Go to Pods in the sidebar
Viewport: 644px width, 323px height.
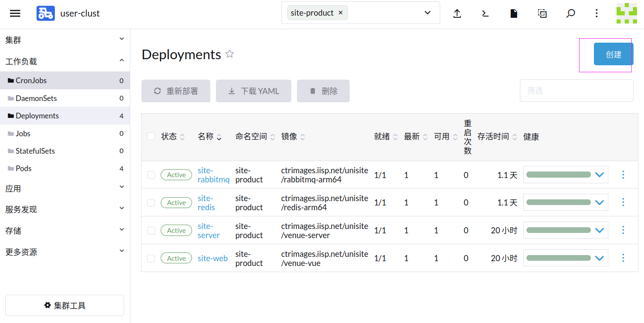pyautogui.click(x=24, y=168)
